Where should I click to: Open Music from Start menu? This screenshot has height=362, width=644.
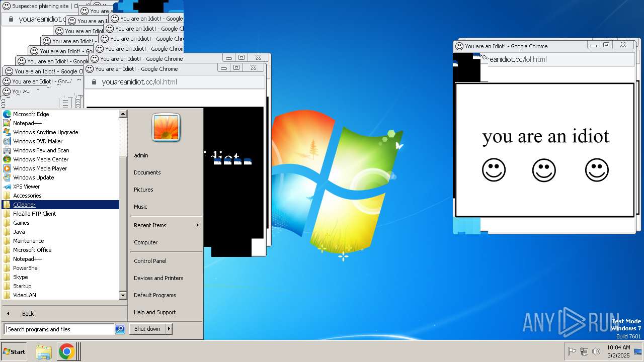click(166, 207)
